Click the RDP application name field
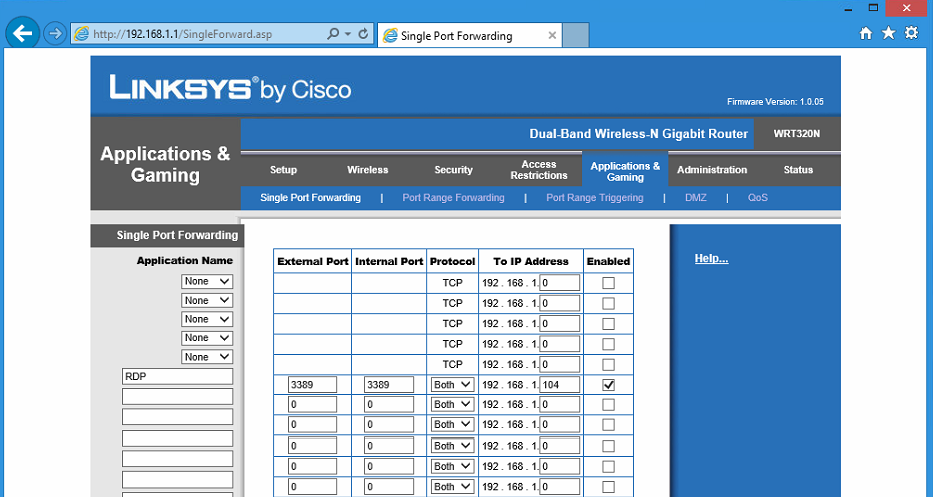This screenshot has width=933, height=497. (177, 377)
